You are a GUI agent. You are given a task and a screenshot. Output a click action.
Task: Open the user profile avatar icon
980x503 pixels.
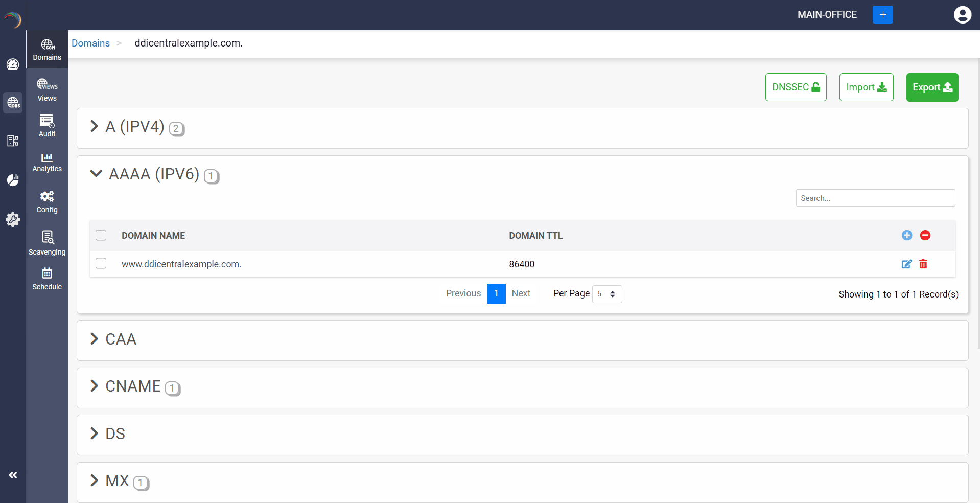(x=962, y=15)
